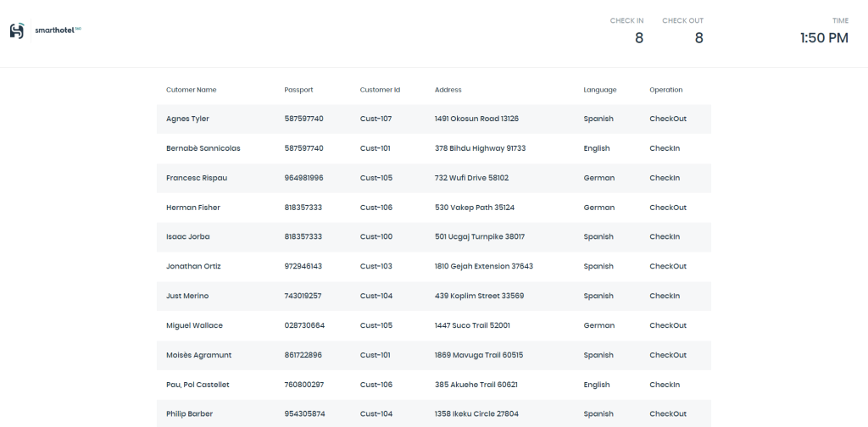The image size is (868, 427).
Task: Click the Passport column header
Action: (298, 90)
